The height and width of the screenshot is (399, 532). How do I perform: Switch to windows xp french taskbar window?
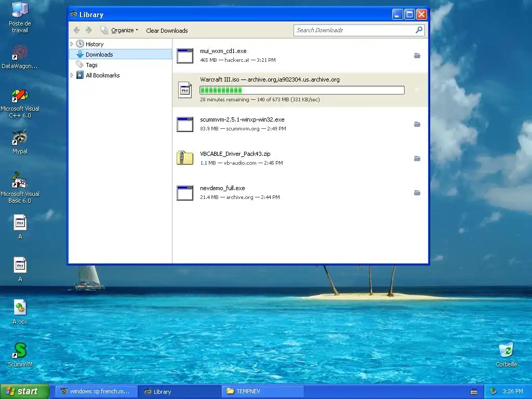96,391
